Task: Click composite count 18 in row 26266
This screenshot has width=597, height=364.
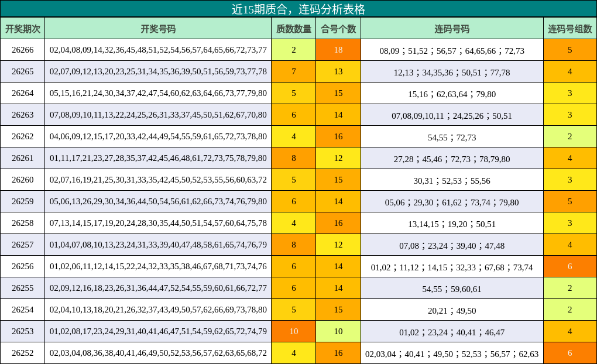Action: [x=338, y=50]
